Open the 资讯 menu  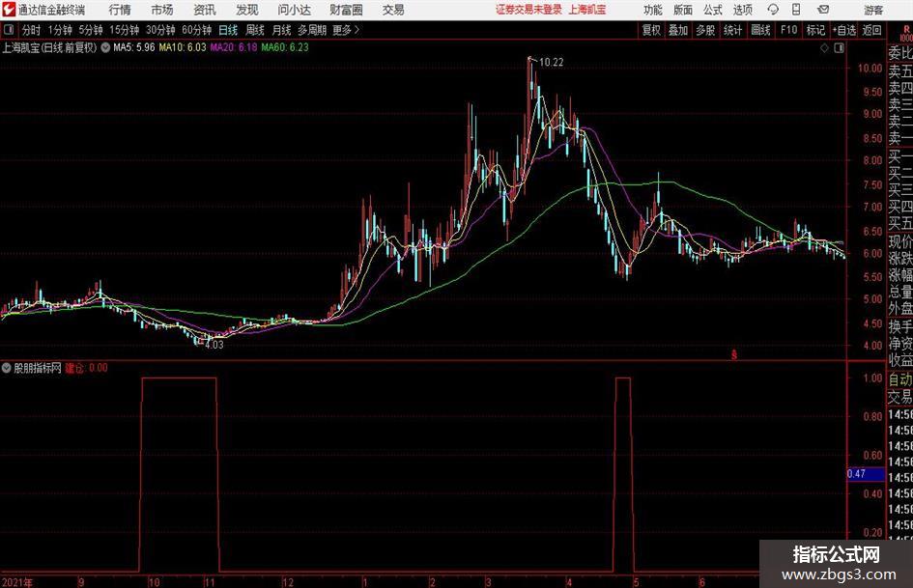205,10
